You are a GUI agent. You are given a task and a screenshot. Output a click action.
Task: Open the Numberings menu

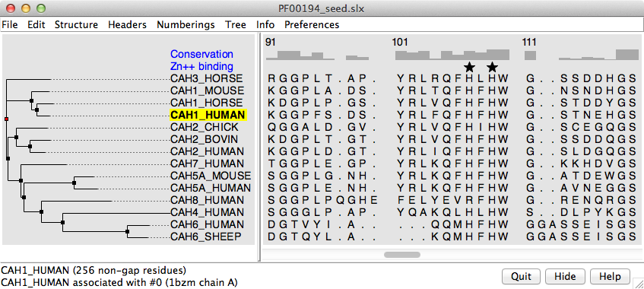186,24
